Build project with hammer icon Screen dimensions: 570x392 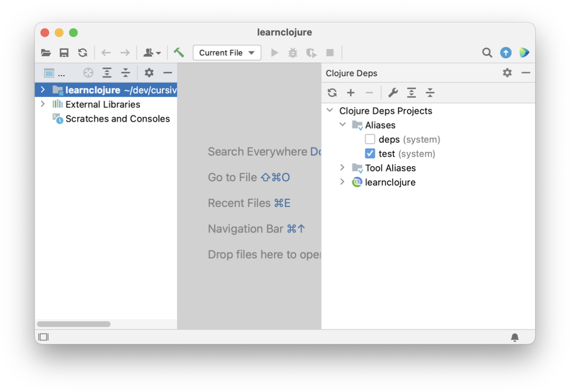pyautogui.click(x=179, y=53)
